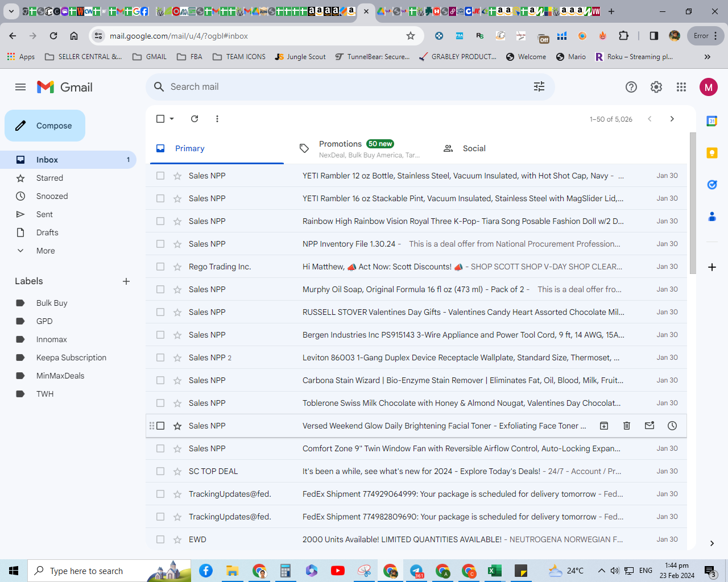Show the Gmail side panel arrow

pyautogui.click(x=712, y=543)
